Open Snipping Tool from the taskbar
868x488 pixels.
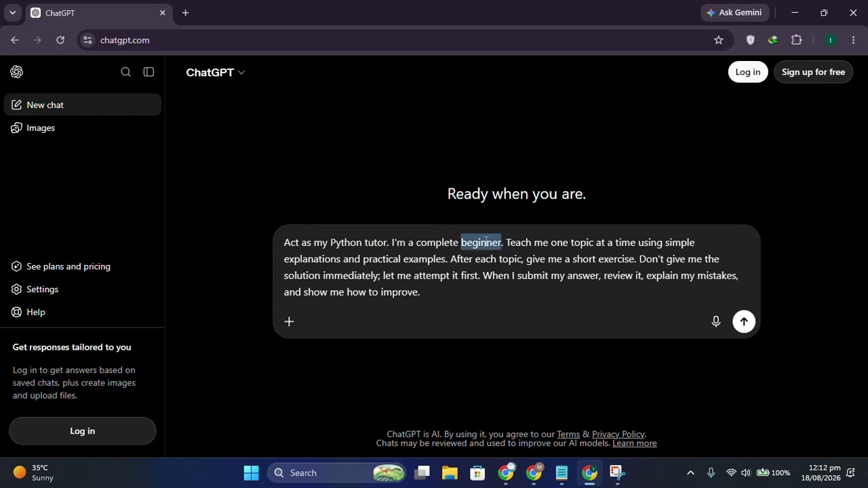coord(616,473)
